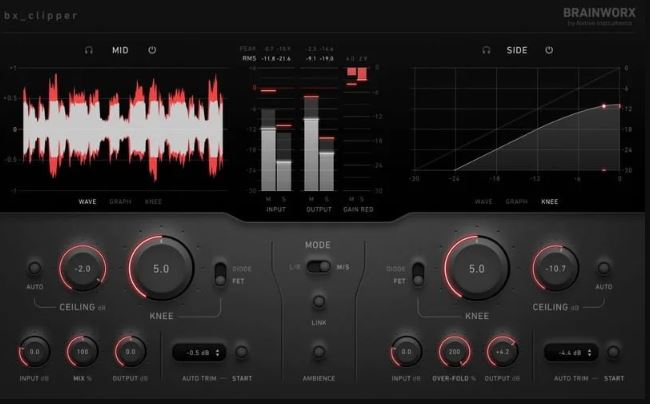Image resolution: width=650 pixels, height=404 pixels.
Task: Click the GAIN RED meter
Action: [357, 129]
